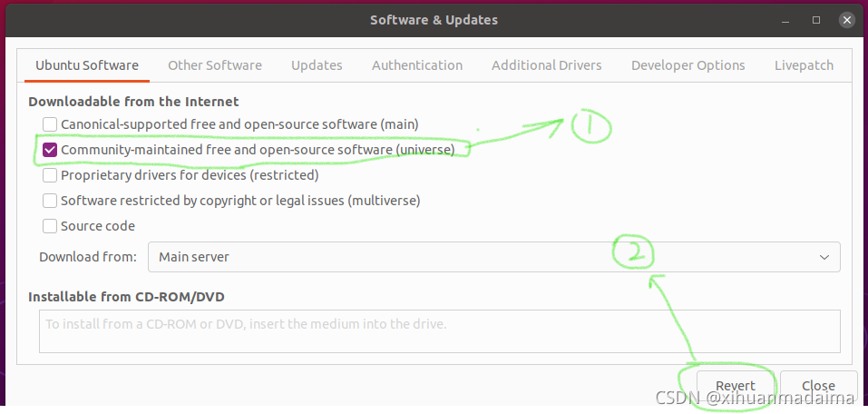Viewport: 868px width, 414px height.
Task: Open the Additional Drivers tab
Action: point(546,65)
